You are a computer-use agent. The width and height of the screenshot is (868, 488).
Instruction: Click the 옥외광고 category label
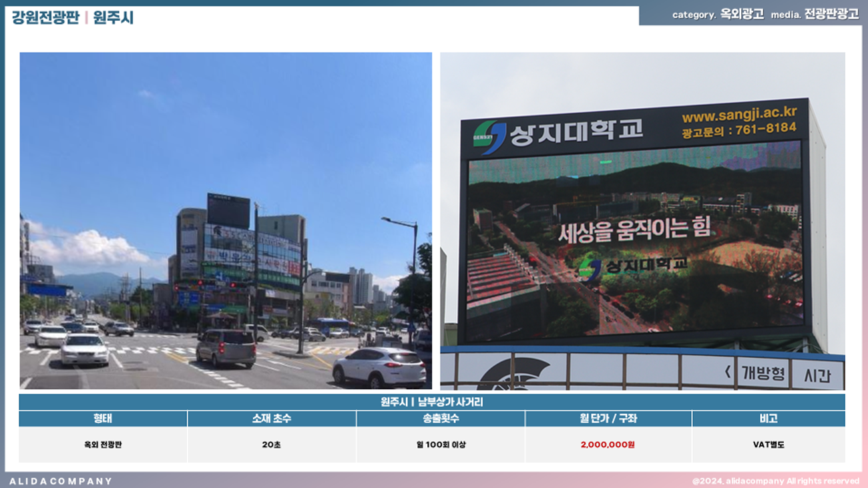742,15
